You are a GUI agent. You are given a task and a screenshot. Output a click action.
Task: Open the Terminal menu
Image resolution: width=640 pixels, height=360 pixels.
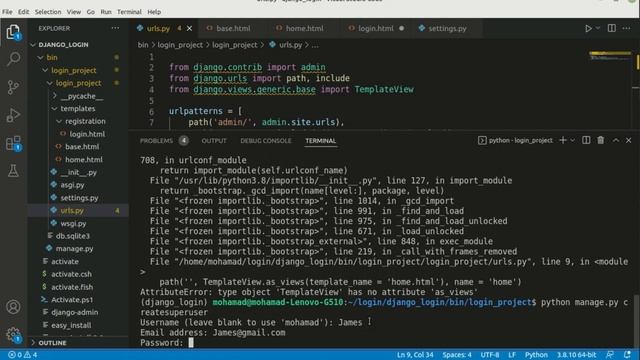tap(129, 12)
